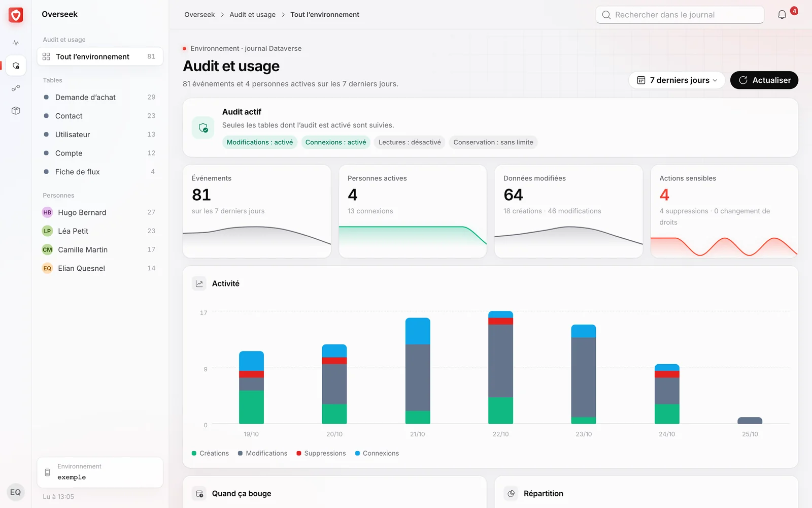Select the Utilisateur table

100,135
